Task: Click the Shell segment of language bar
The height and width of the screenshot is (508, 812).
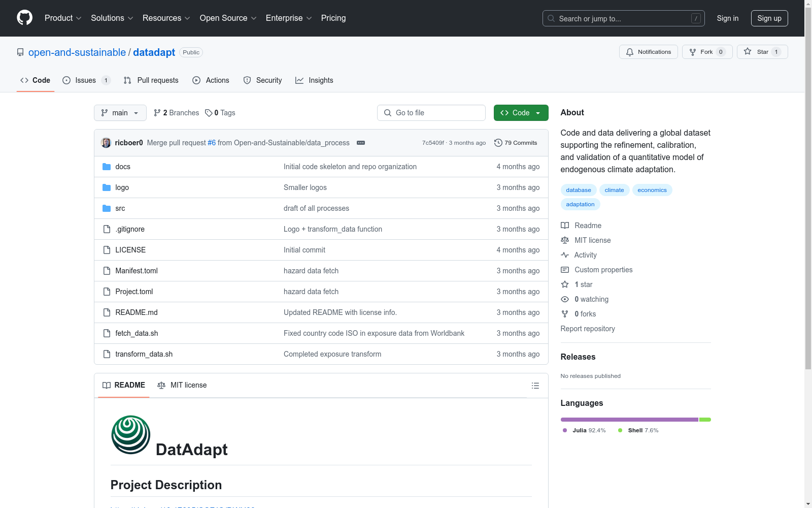Action: 705,420
